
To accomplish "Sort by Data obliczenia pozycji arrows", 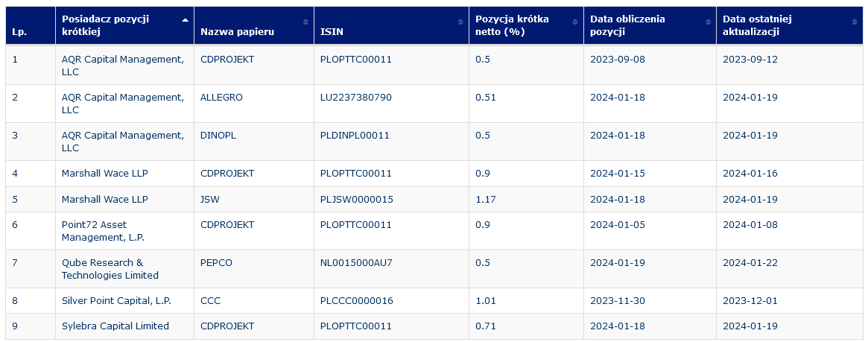I will (708, 22).
